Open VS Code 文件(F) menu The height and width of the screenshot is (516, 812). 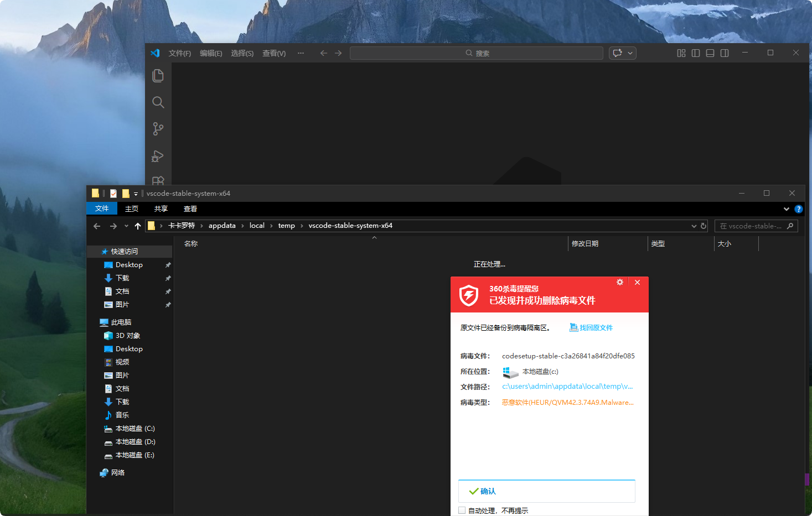point(180,53)
